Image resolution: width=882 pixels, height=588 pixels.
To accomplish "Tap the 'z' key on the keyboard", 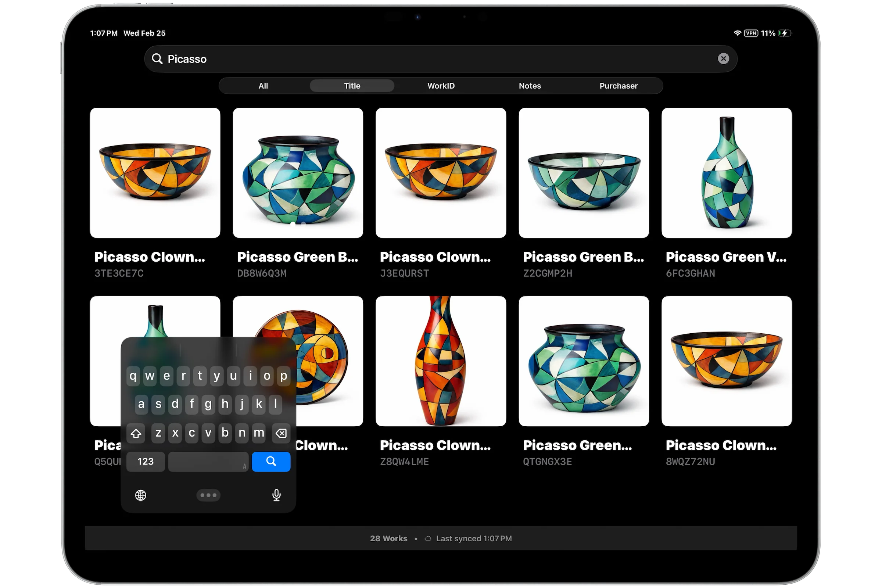I will coord(158,433).
